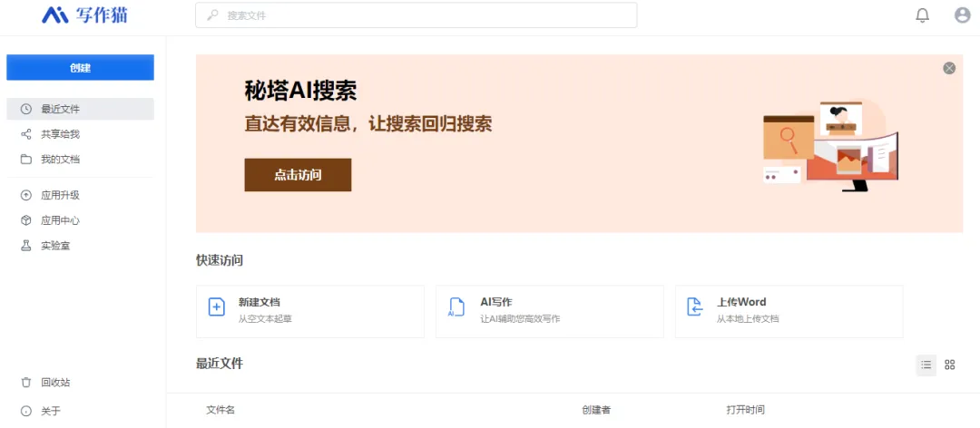Click the flask icon beside 实验室
Screen dimensions: 980x428
click(25, 246)
